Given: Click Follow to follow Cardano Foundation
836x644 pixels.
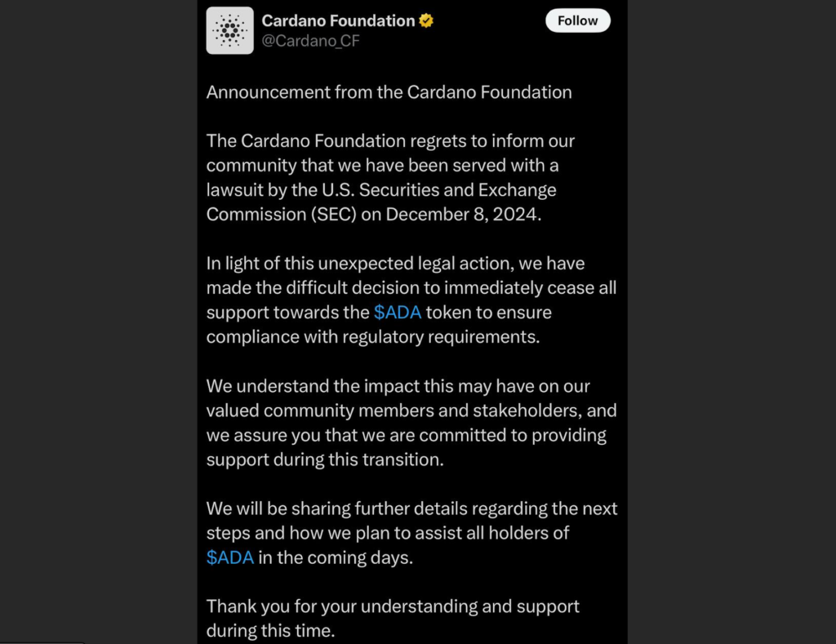Looking at the screenshot, I should tap(577, 20).
